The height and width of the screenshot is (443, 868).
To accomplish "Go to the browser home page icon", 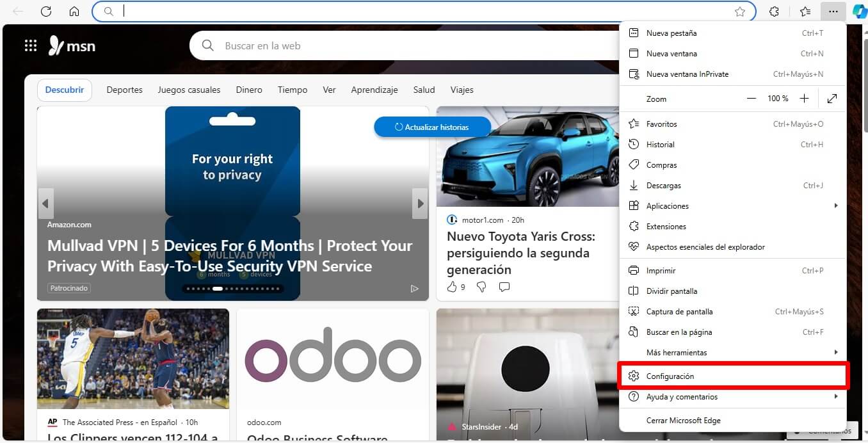I will tap(74, 12).
